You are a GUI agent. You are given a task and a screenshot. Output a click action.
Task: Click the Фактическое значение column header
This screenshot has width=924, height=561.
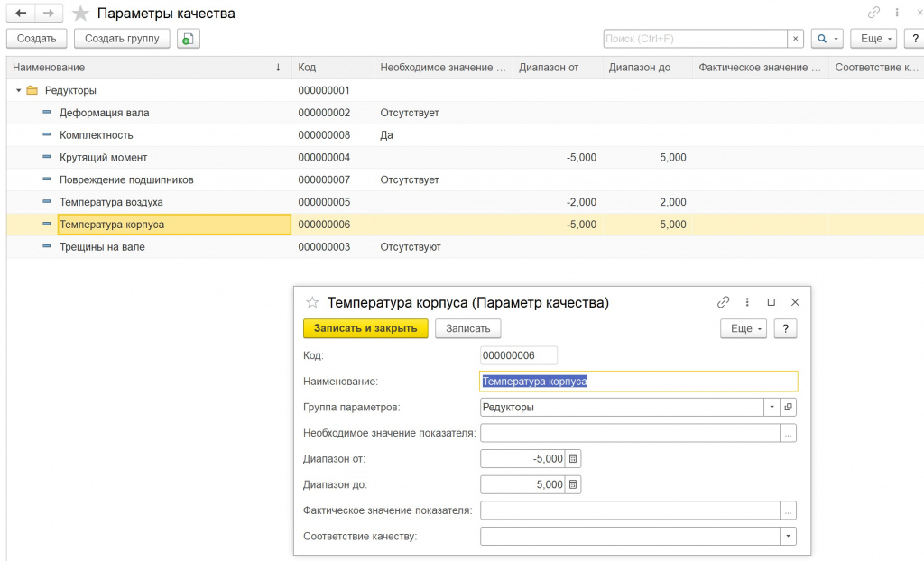click(x=760, y=68)
